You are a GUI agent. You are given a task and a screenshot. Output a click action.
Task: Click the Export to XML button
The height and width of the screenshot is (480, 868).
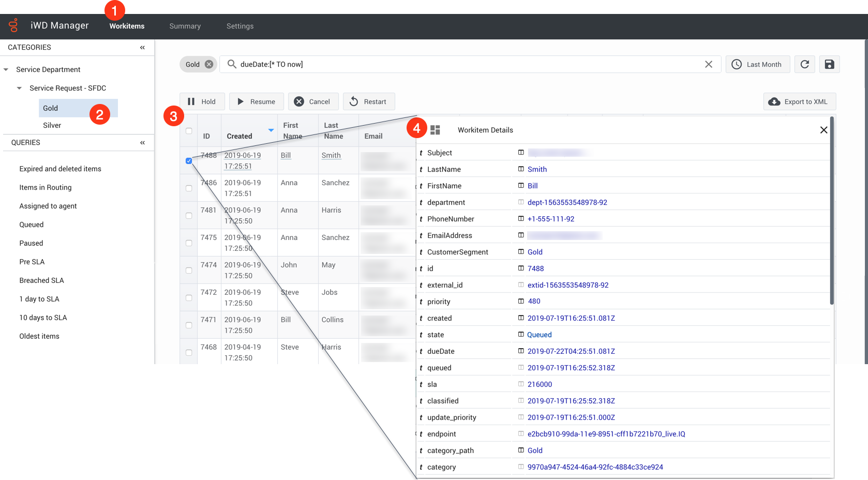[799, 102]
